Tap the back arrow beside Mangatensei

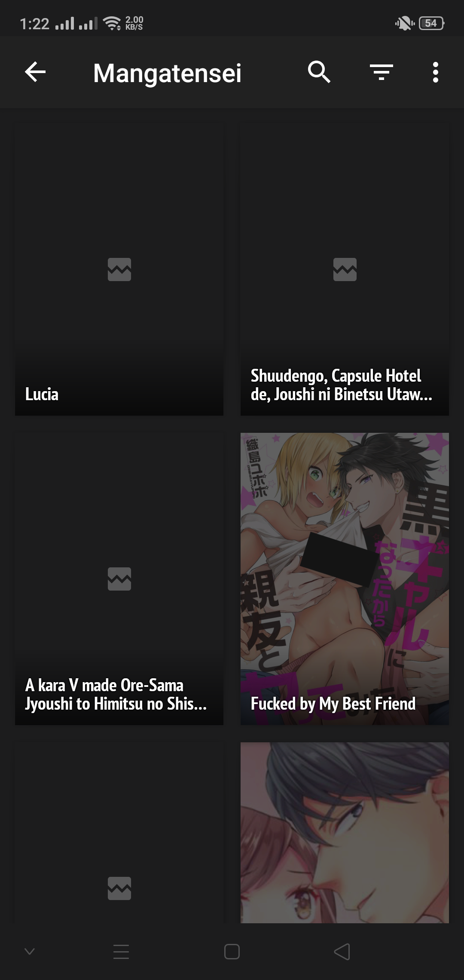click(x=35, y=72)
